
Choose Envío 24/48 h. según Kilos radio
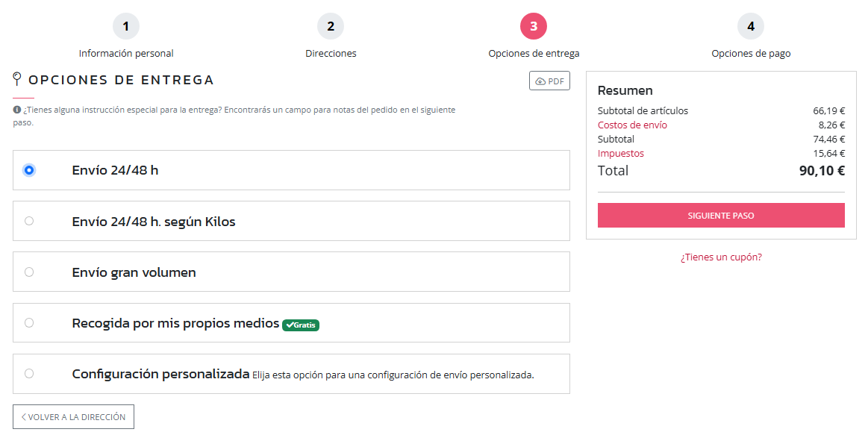click(x=29, y=221)
